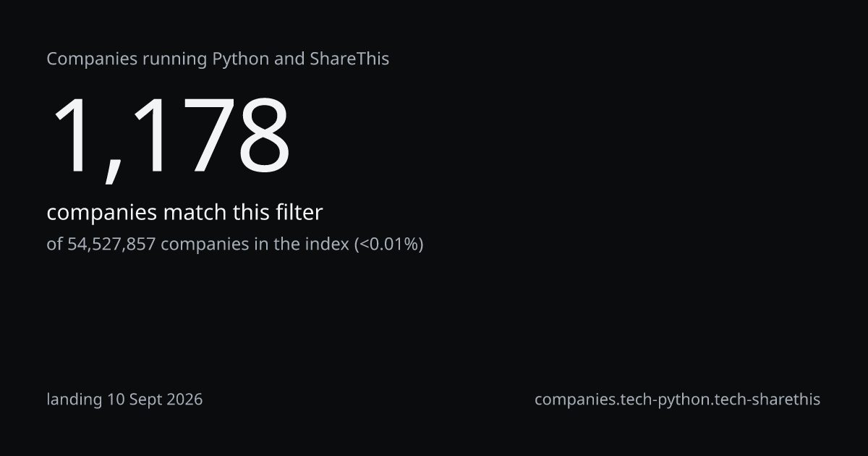Select the large 1,178 count
Image resolution: width=868 pixels, height=456 pixels.
coord(170,138)
